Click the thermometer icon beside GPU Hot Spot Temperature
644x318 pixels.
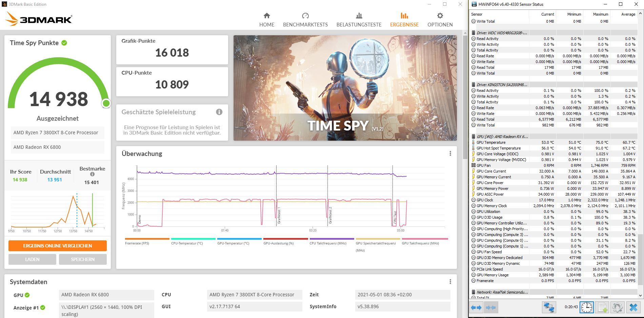point(474,148)
